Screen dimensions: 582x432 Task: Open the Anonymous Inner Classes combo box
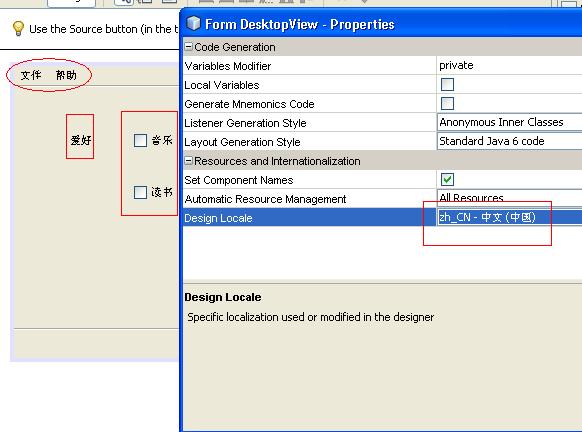pyautogui.click(x=509, y=122)
